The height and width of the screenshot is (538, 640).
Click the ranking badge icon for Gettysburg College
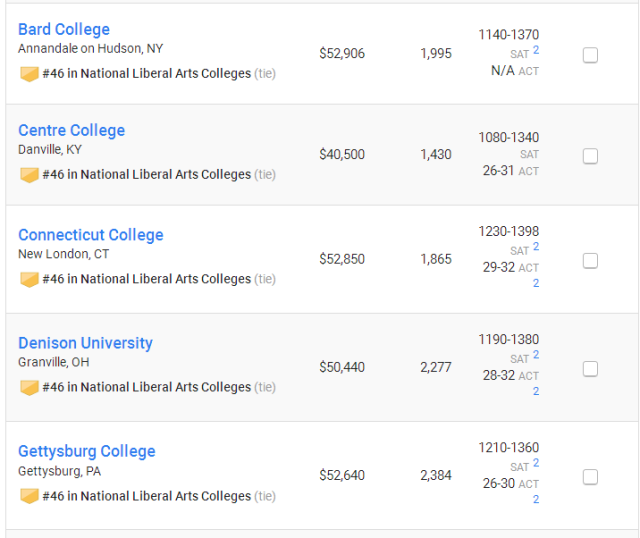(x=29, y=496)
